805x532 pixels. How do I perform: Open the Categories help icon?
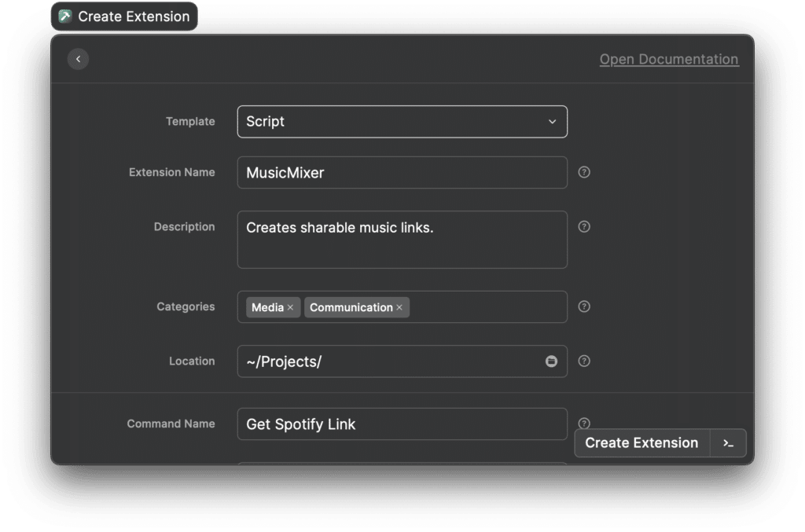point(584,306)
